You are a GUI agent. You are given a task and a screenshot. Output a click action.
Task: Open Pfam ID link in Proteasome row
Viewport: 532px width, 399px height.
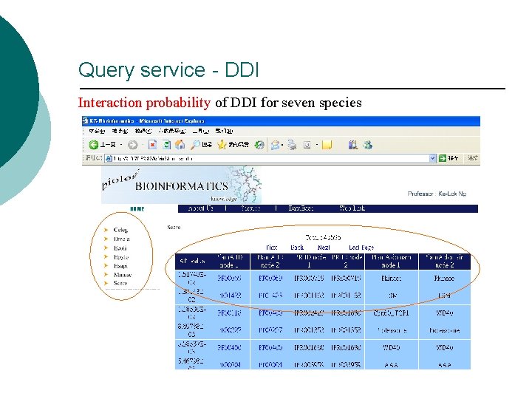point(229,330)
